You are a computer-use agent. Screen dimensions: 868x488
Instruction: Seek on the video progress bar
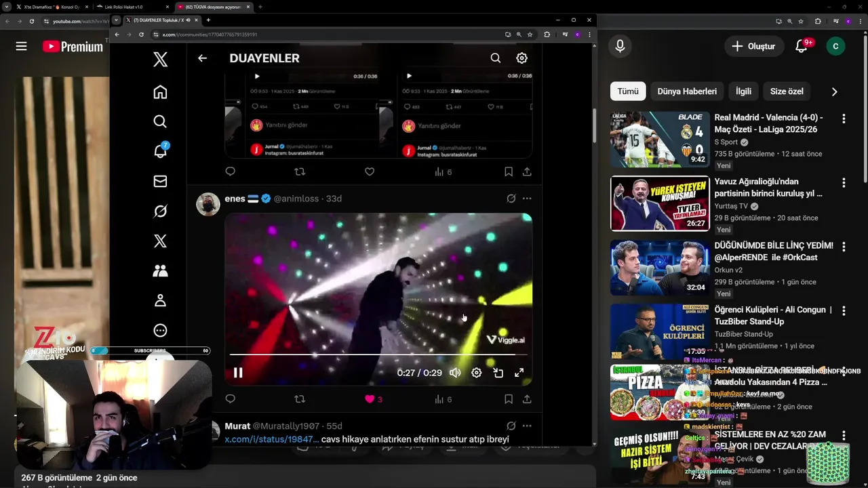(x=378, y=354)
